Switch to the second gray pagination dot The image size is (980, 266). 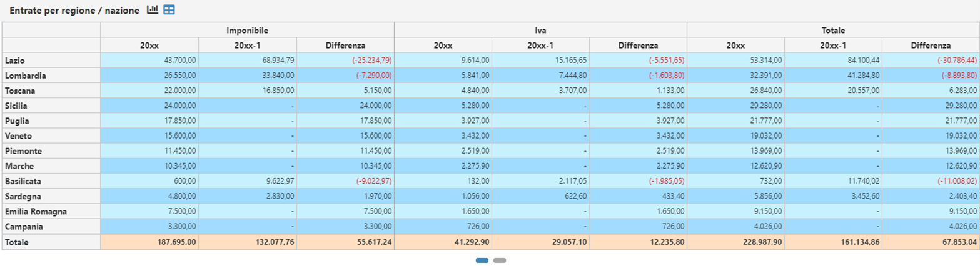(x=499, y=260)
